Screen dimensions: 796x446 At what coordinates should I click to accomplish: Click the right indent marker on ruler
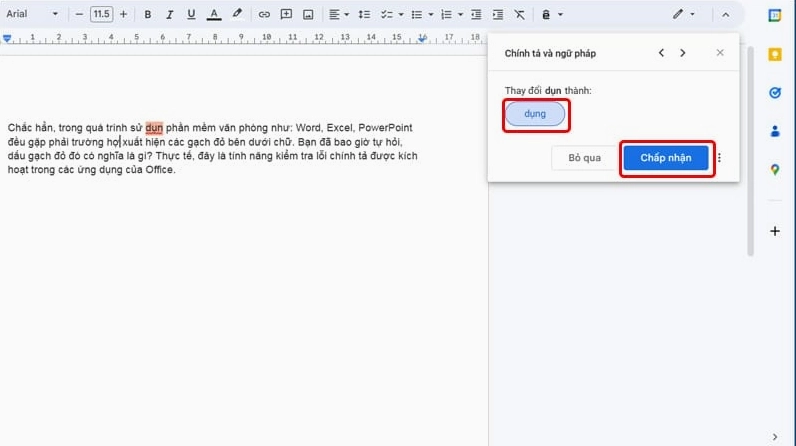tap(422, 39)
